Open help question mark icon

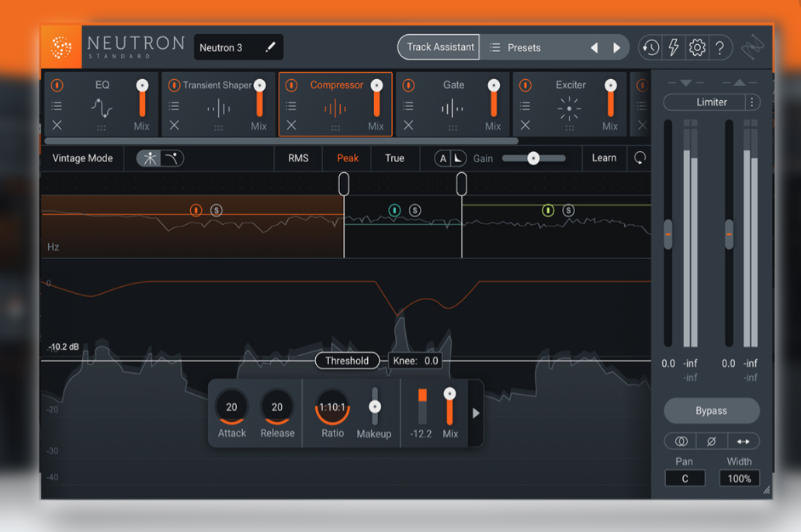point(720,47)
